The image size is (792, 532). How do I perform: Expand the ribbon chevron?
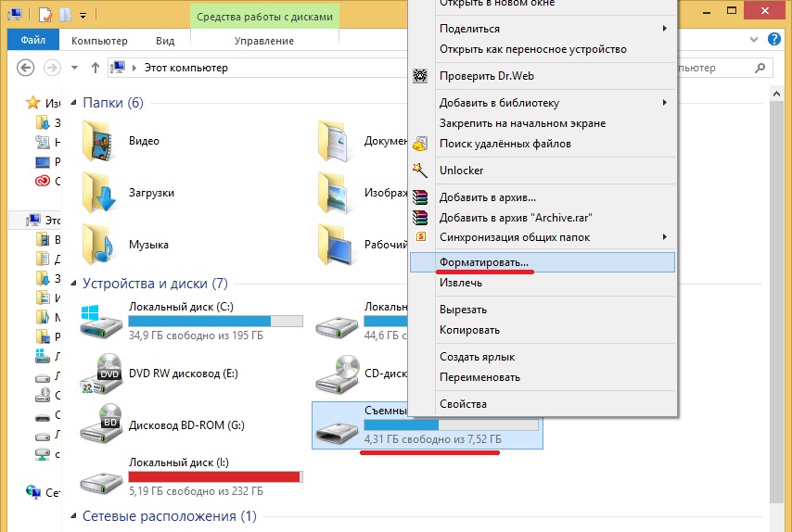(754, 39)
